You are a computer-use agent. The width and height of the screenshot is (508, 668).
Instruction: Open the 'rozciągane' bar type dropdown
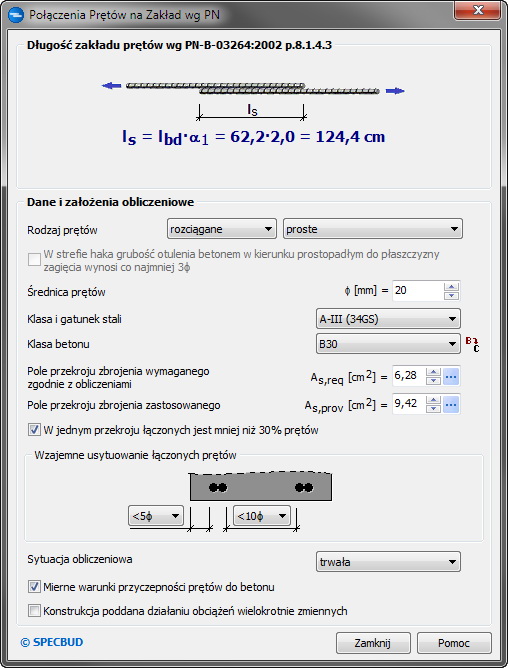[222, 229]
